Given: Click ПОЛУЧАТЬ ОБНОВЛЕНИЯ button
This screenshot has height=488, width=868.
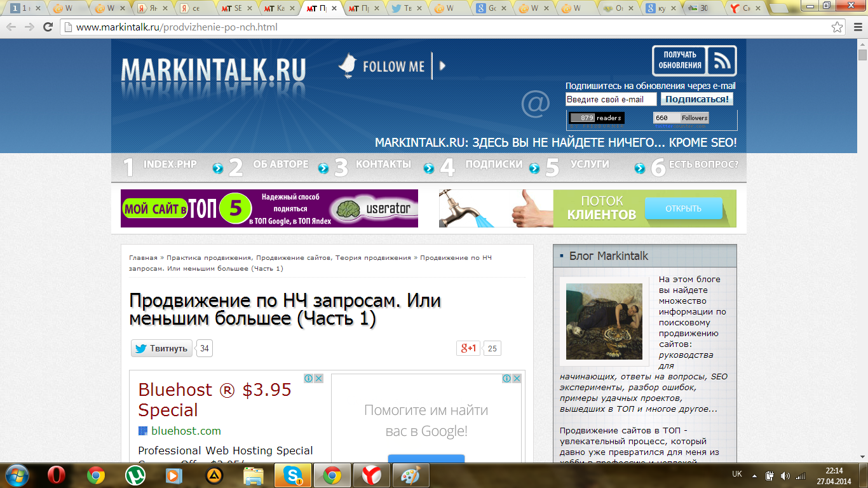Looking at the screenshot, I should tap(680, 60).
